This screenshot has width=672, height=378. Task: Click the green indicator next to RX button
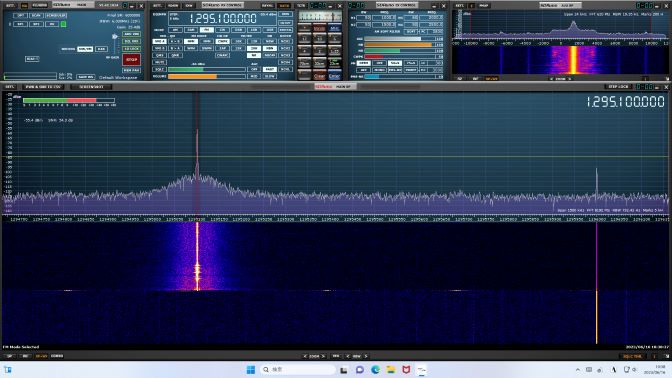pyautogui.click(x=63, y=24)
